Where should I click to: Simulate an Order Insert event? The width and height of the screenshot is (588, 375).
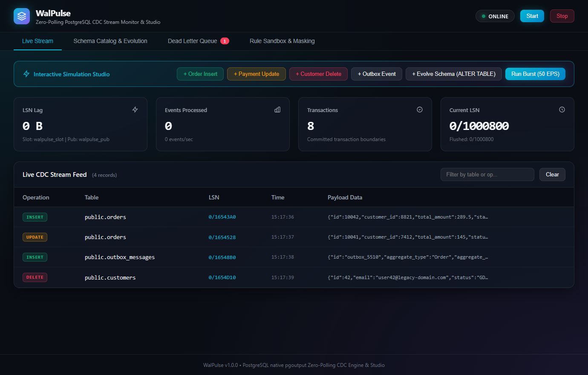pos(200,74)
